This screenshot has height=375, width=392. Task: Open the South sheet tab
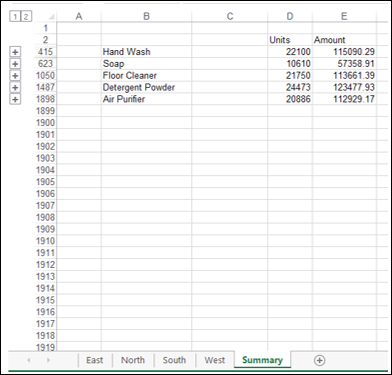click(174, 360)
